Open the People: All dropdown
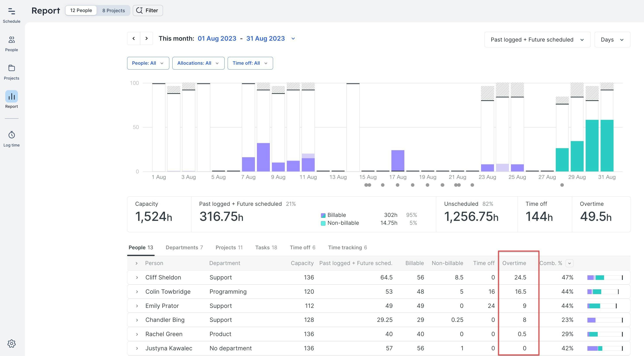The height and width of the screenshot is (356, 644). point(148,63)
